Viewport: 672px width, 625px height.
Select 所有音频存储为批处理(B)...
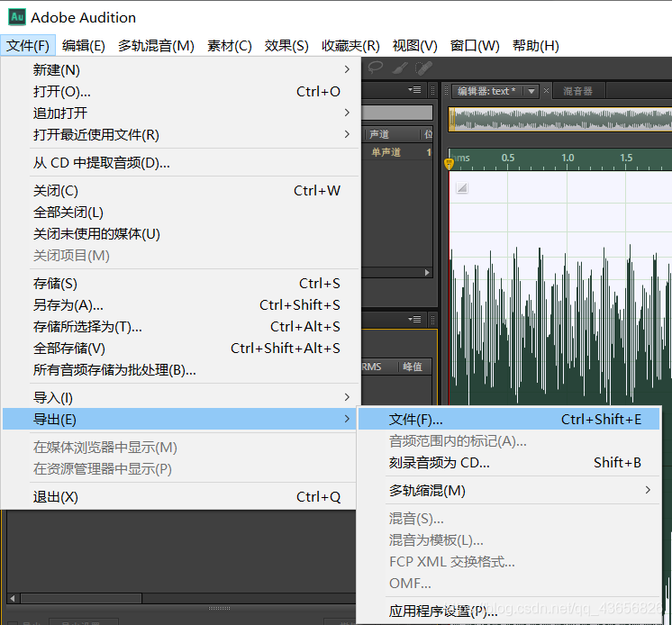(x=180, y=370)
